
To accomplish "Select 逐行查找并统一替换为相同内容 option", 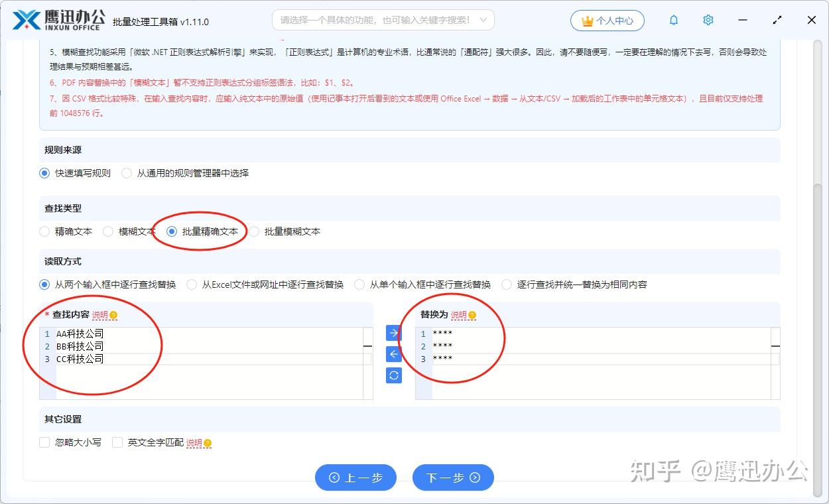I will point(507,284).
